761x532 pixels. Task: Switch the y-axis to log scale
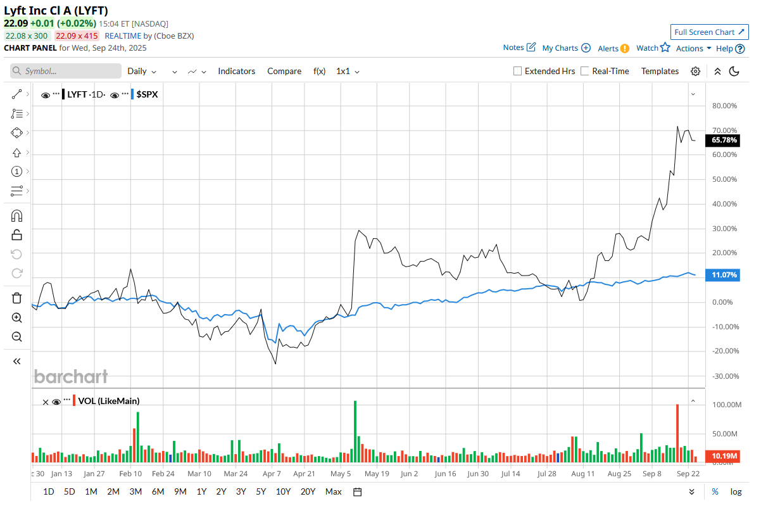[x=736, y=491]
